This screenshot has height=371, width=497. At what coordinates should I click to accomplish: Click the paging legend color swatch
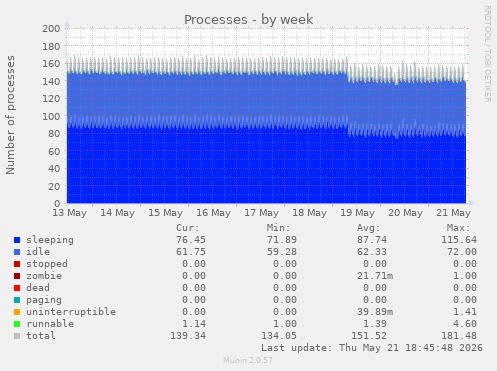click(x=17, y=300)
